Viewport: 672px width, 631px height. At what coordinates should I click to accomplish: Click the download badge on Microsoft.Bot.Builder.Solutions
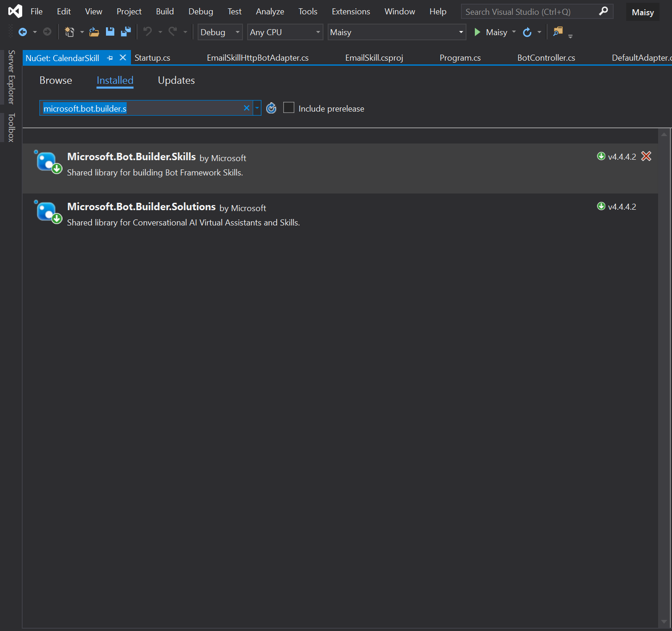point(601,206)
